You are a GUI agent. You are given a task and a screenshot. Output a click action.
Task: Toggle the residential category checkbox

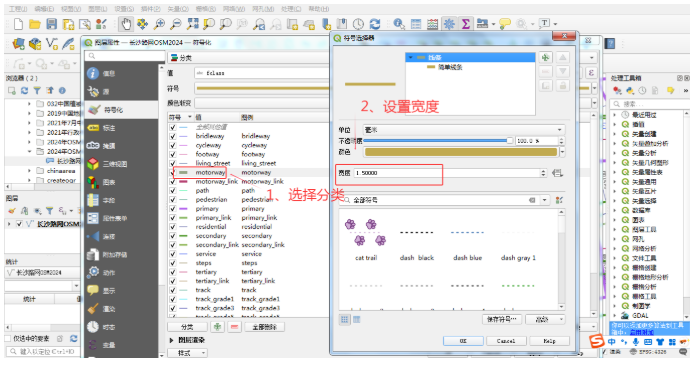[173, 227]
